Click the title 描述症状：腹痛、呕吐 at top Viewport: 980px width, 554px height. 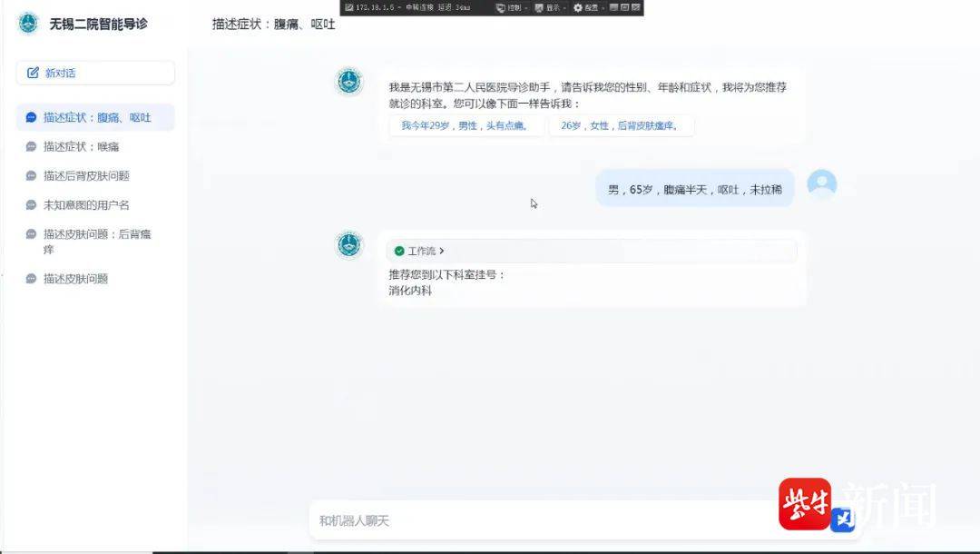273,25
